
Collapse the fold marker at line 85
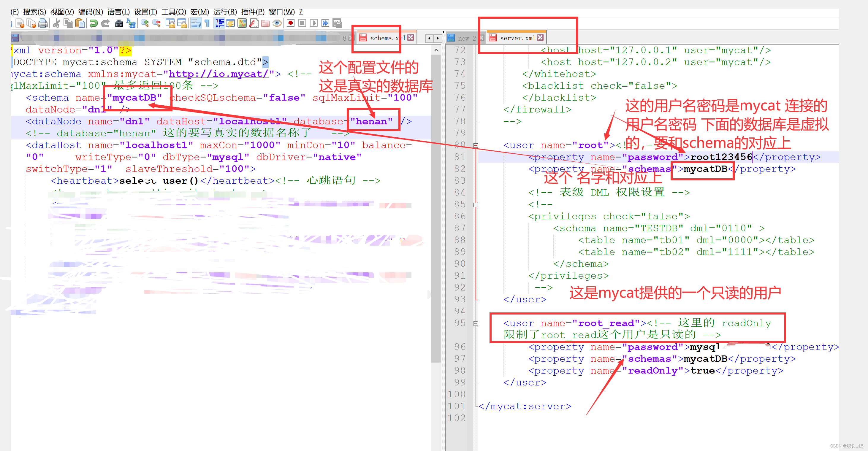pos(476,205)
